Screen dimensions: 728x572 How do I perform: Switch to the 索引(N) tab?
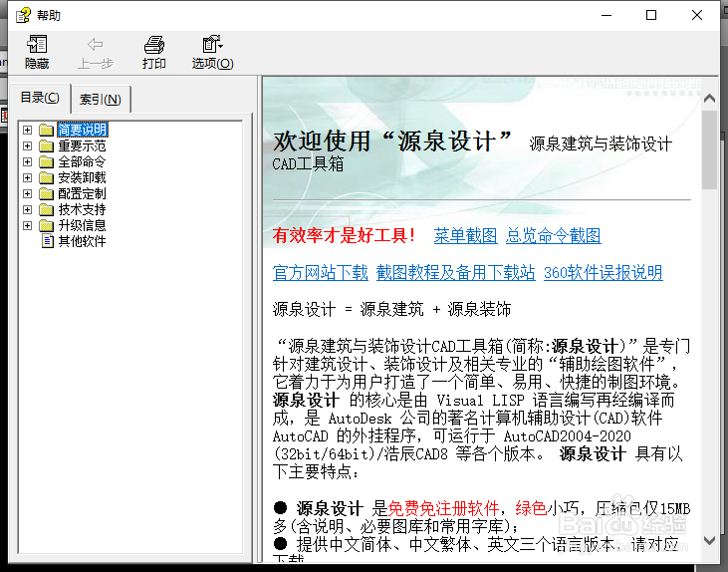point(101,99)
